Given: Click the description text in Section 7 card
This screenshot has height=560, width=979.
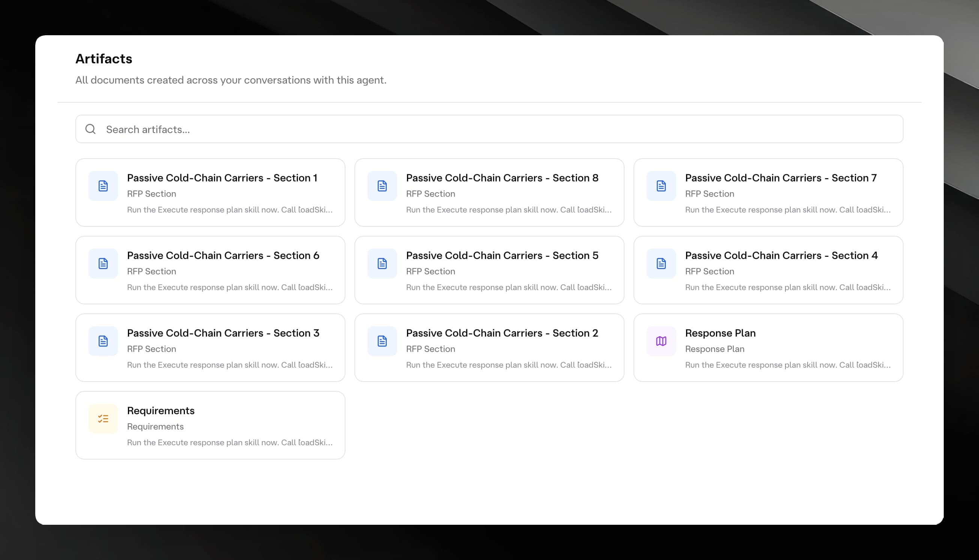Looking at the screenshot, I should tap(788, 210).
